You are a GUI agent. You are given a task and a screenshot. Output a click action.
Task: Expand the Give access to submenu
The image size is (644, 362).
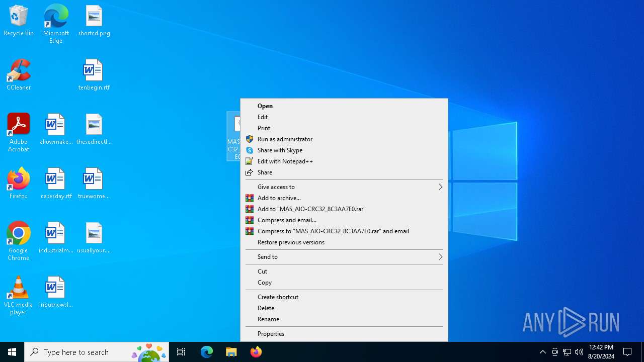tap(344, 187)
